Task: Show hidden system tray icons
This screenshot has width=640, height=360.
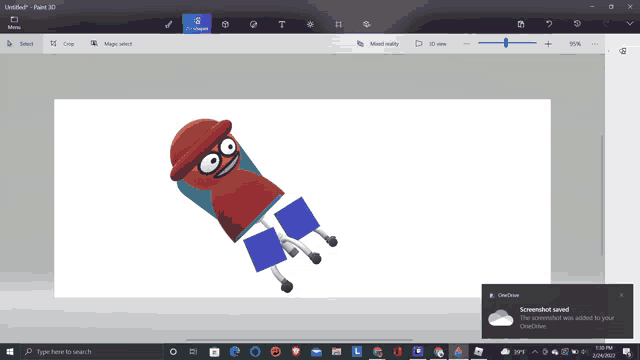Action: pyautogui.click(x=535, y=351)
